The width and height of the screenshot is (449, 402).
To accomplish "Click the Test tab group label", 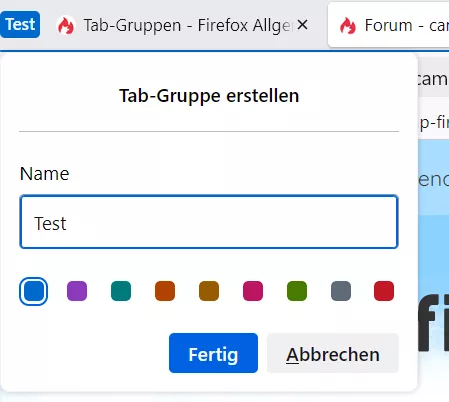I will coord(20,24).
